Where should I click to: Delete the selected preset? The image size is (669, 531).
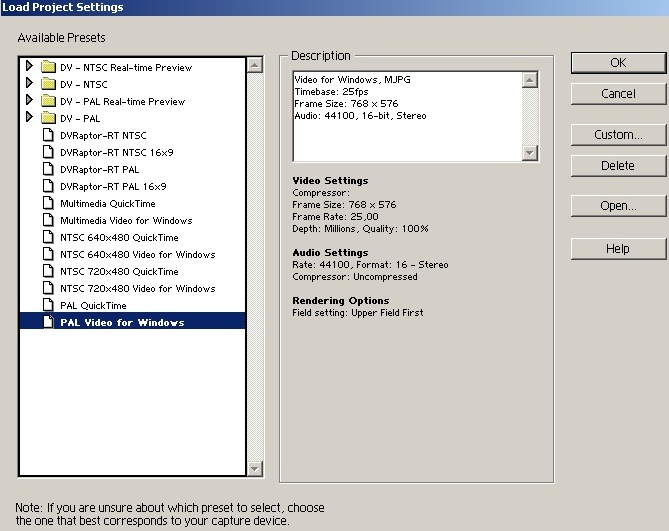point(618,165)
